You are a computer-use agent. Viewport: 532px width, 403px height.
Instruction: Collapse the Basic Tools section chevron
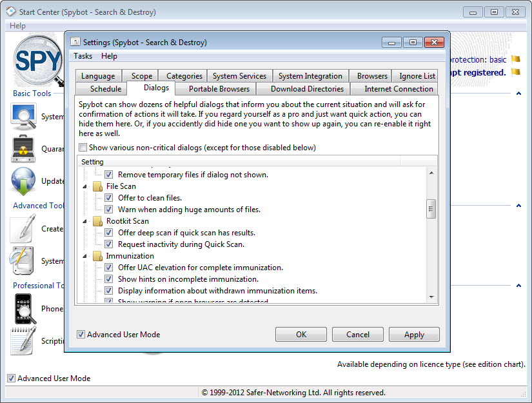point(518,93)
